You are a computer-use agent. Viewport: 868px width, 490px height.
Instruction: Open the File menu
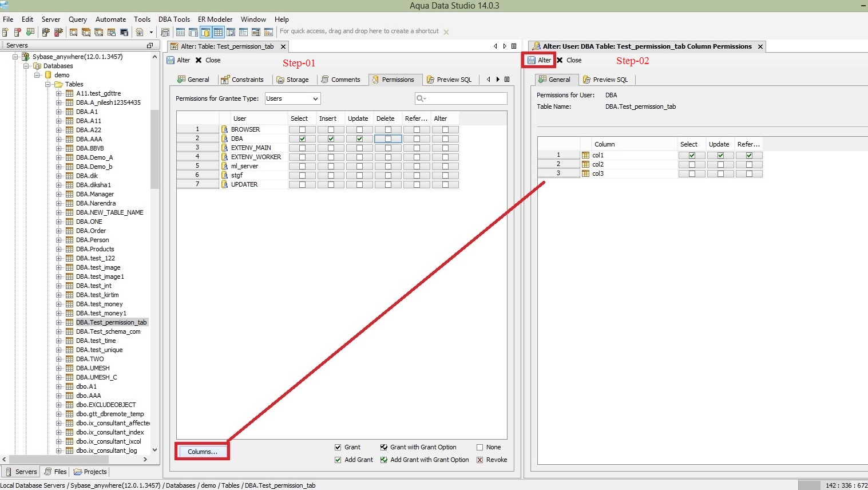click(x=8, y=19)
